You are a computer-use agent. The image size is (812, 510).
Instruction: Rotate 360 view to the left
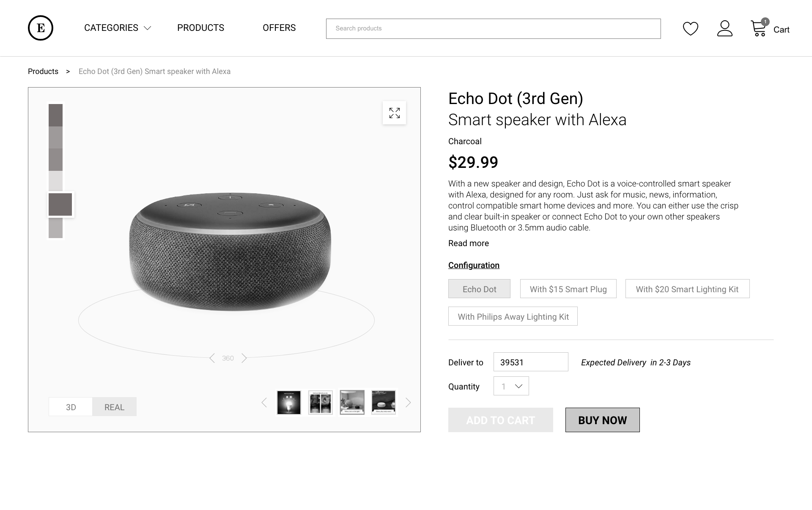click(x=212, y=358)
